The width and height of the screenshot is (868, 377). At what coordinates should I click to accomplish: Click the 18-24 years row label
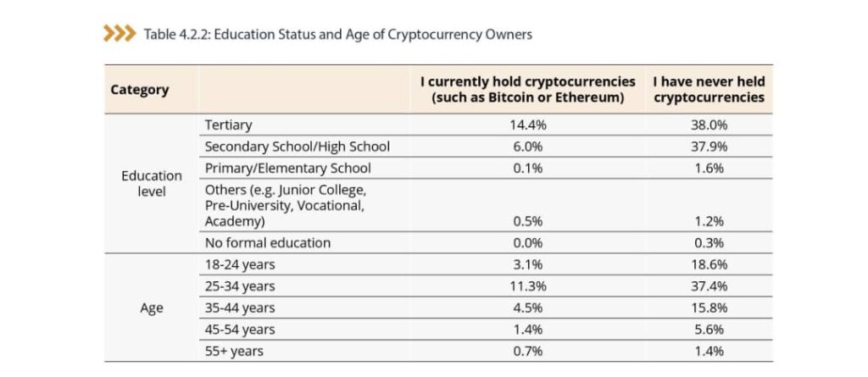pos(240,265)
